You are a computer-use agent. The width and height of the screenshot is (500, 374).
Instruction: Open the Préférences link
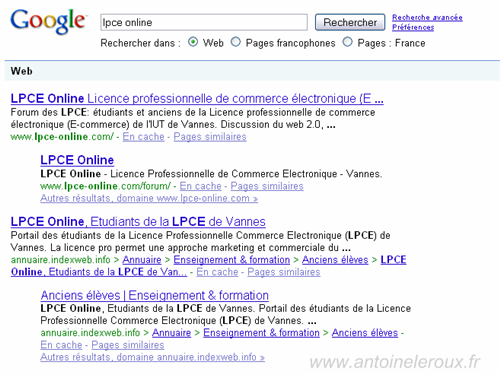413,27
